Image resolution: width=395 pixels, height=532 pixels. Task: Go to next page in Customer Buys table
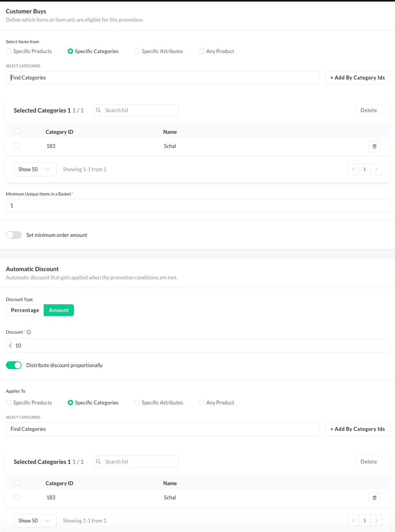[x=377, y=169]
